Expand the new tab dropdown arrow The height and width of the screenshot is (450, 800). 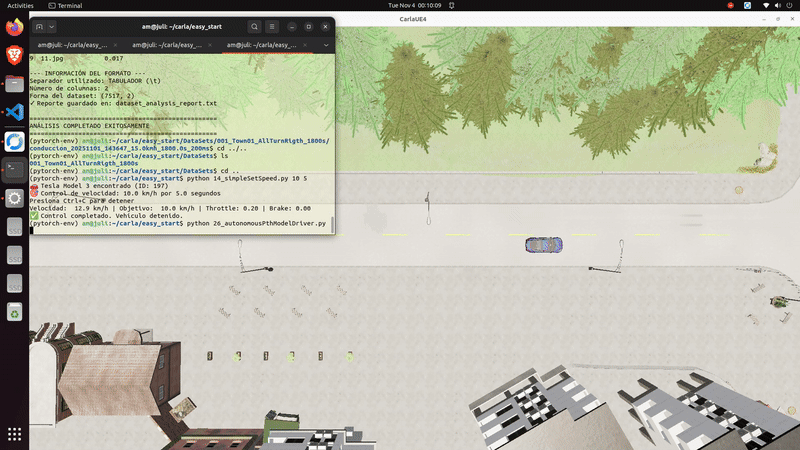[x=52, y=27]
